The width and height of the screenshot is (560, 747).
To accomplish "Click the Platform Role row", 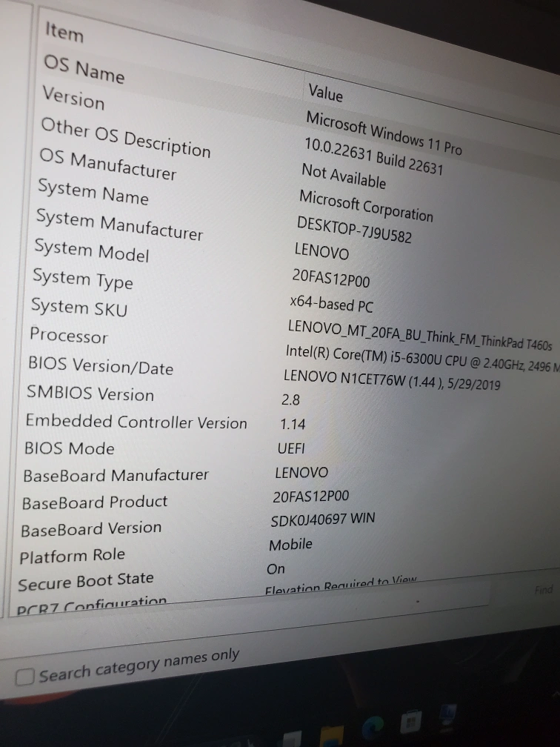I will coord(72,556).
